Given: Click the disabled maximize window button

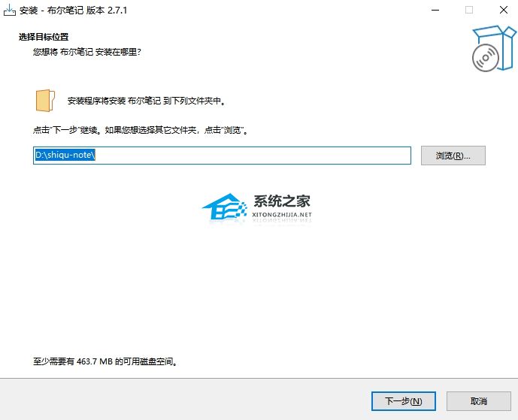Looking at the screenshot, I should pos(469,11).
